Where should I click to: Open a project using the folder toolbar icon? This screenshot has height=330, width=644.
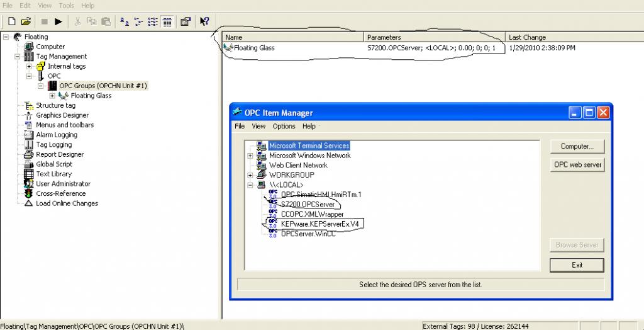(26, 21)
